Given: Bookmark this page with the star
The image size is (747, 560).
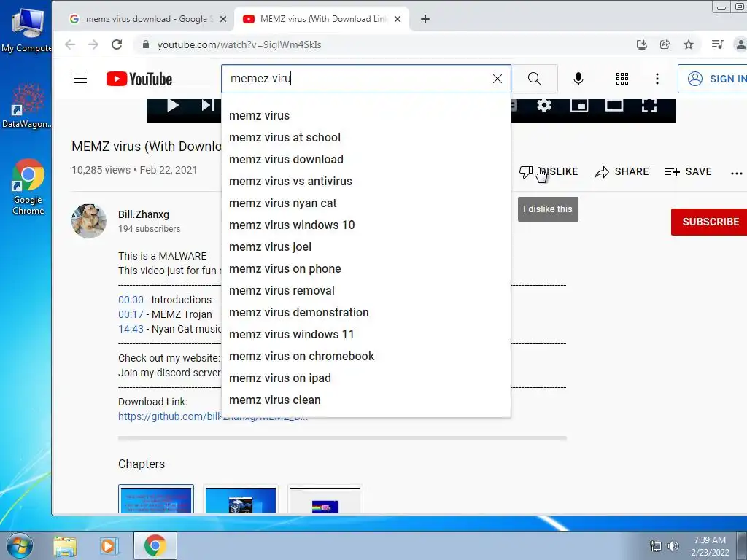Looking at the screenshot, I should point(689,44).
